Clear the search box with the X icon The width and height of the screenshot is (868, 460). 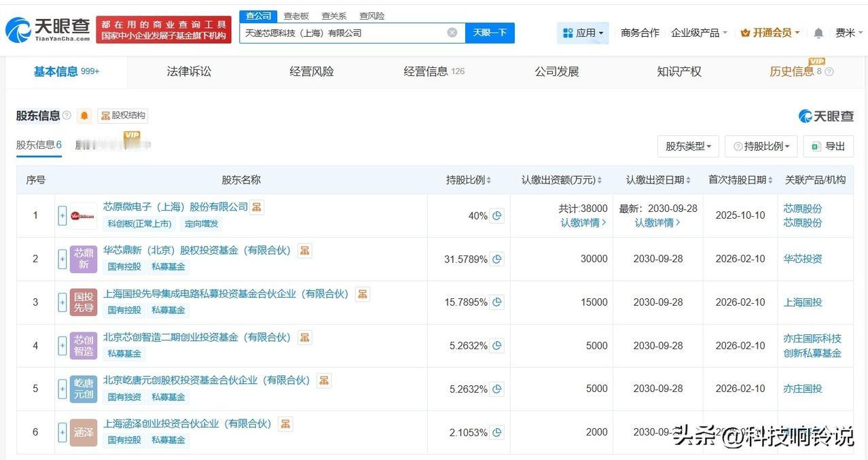452,33
